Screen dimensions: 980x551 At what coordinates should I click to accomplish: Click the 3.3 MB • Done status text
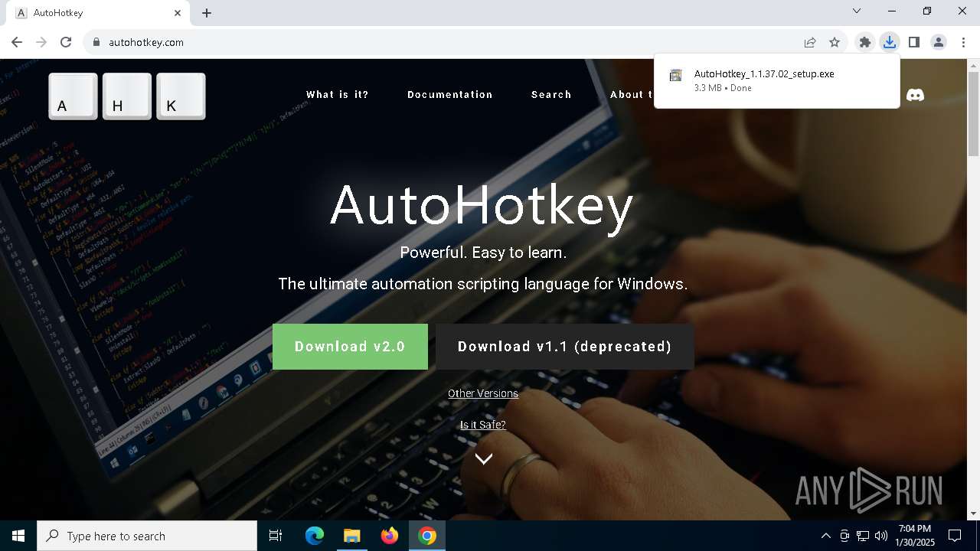[723, 88]
